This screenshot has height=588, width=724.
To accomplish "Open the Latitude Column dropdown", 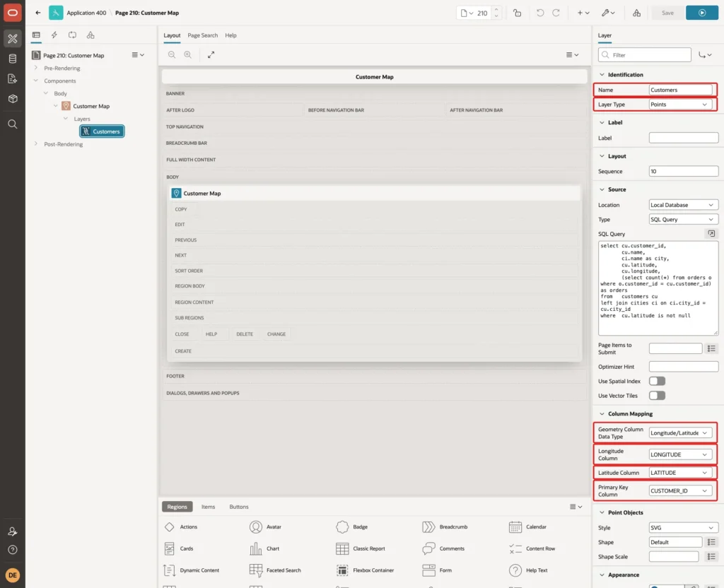I will pyautogui.click(x=680, y=473).
